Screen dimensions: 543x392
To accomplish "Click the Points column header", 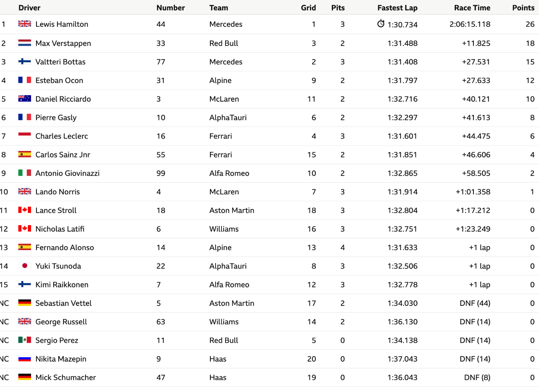I will (x=523, y=8).
